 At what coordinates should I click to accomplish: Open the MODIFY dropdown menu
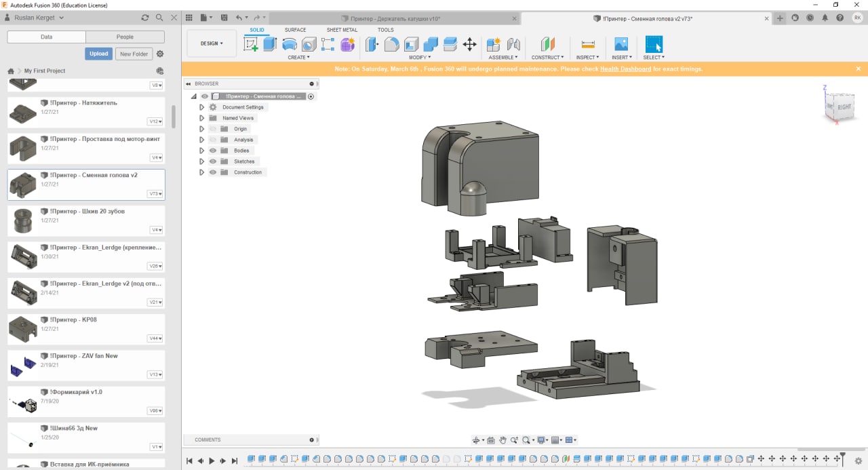tap(420, 58)
